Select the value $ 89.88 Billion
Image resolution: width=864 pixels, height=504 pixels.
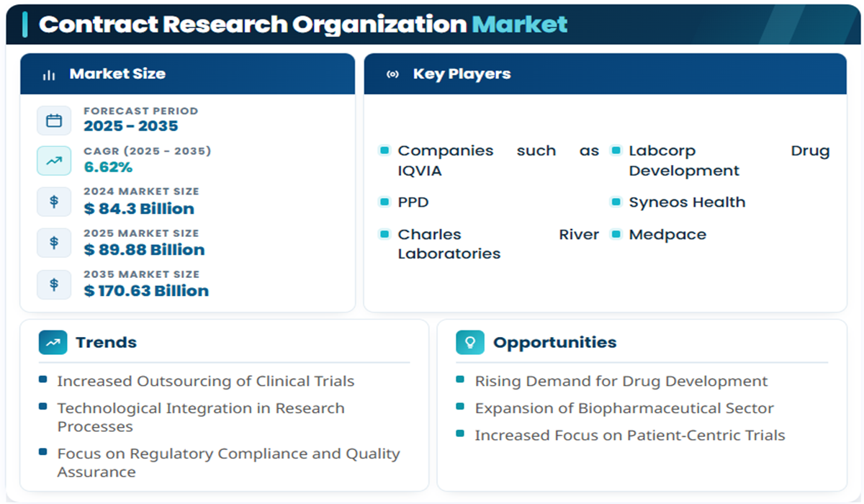(144, 250)
